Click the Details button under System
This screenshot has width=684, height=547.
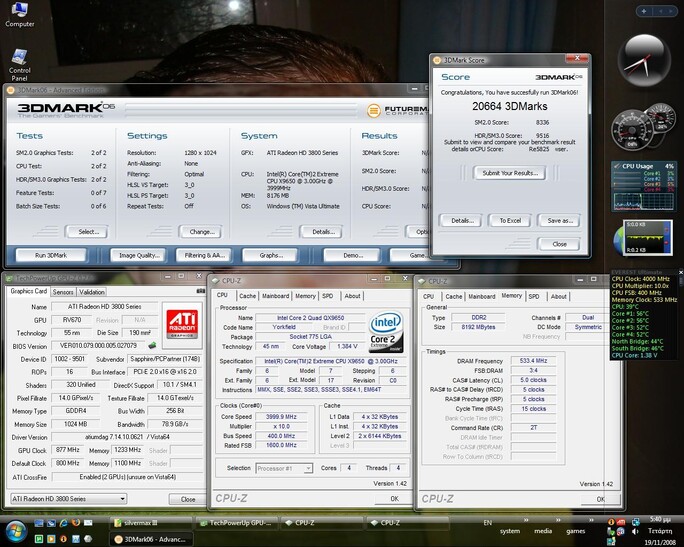click(x=323, y=232)
